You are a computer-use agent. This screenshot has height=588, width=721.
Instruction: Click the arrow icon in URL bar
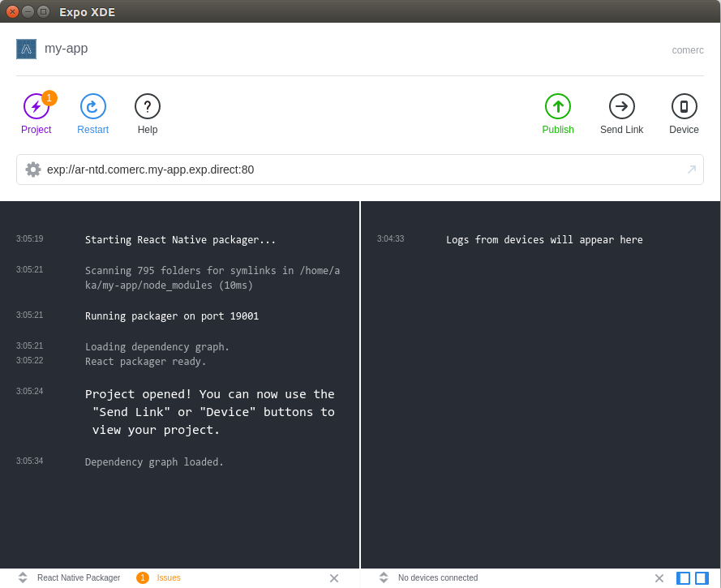point(691,170)
